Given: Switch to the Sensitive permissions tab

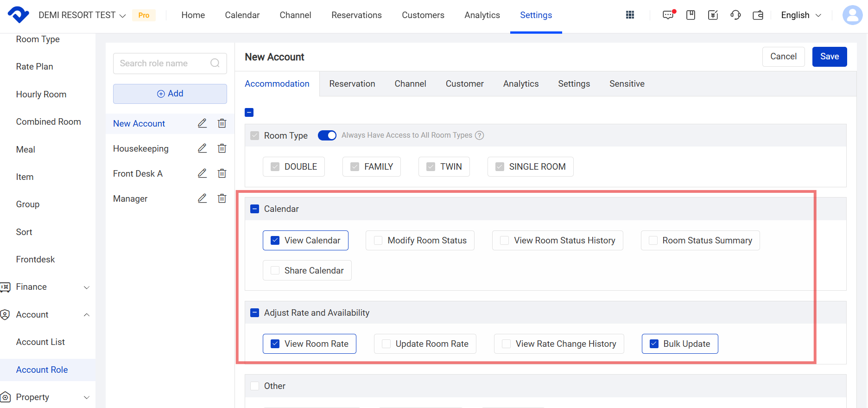Looking at the screenshot, I should click(x=627, y=84).
